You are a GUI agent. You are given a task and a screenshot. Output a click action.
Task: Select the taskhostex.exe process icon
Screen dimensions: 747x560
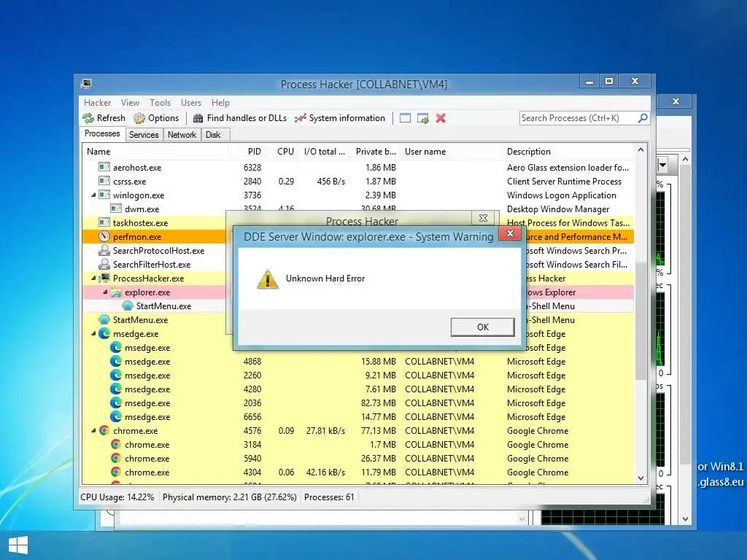point(104,222)
